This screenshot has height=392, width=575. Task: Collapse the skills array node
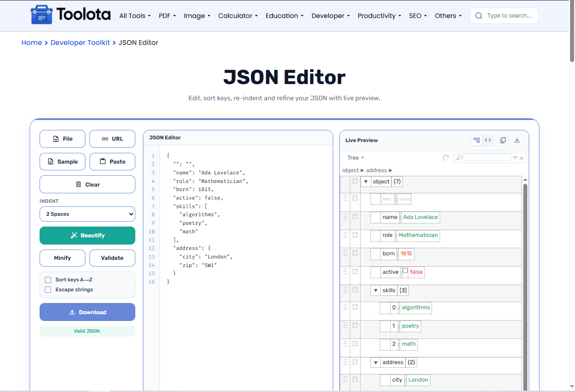click(x=375, y=290)
